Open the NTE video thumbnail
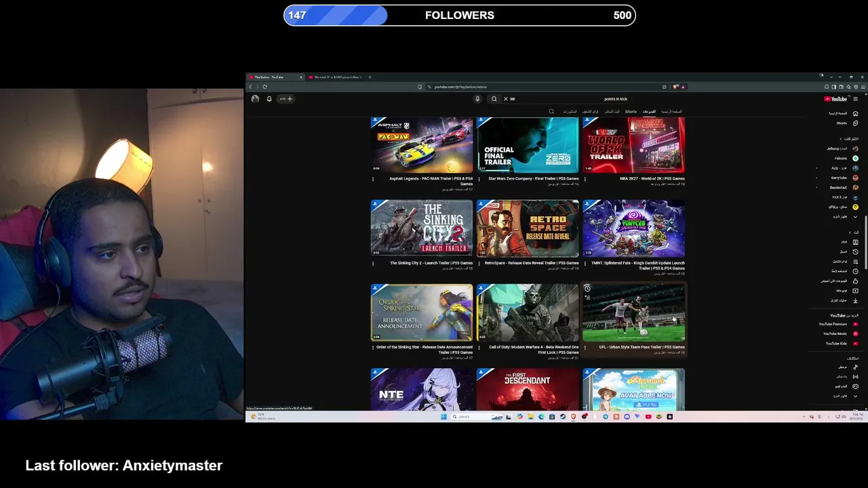868x488 pixels. click(x=422, y=390)
